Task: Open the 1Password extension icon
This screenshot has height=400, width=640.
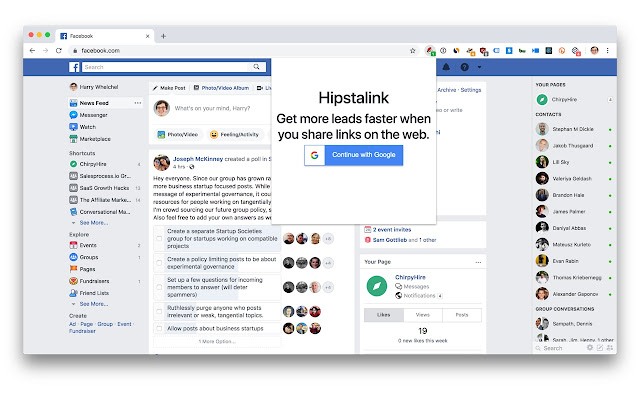Action: pyautogui.click(x=443, y=51)
